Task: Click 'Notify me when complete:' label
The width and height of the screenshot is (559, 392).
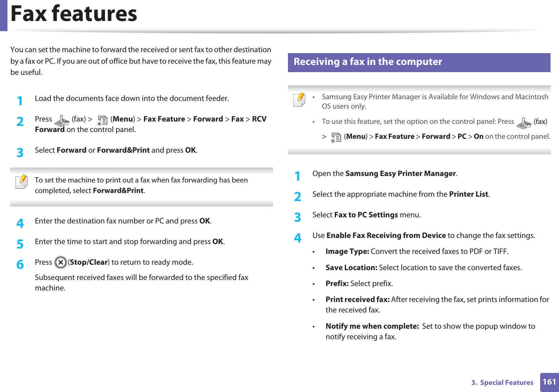Action: pos(372,326)
